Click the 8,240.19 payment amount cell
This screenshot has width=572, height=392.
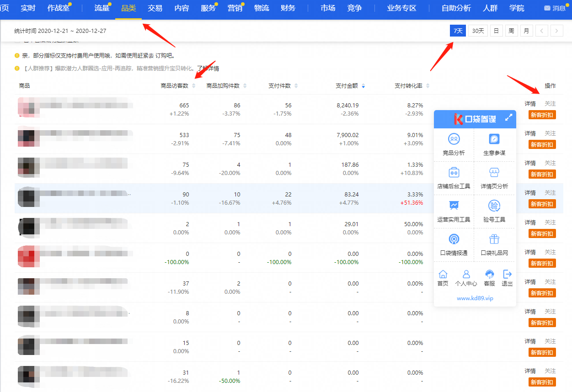click(347, 105)
